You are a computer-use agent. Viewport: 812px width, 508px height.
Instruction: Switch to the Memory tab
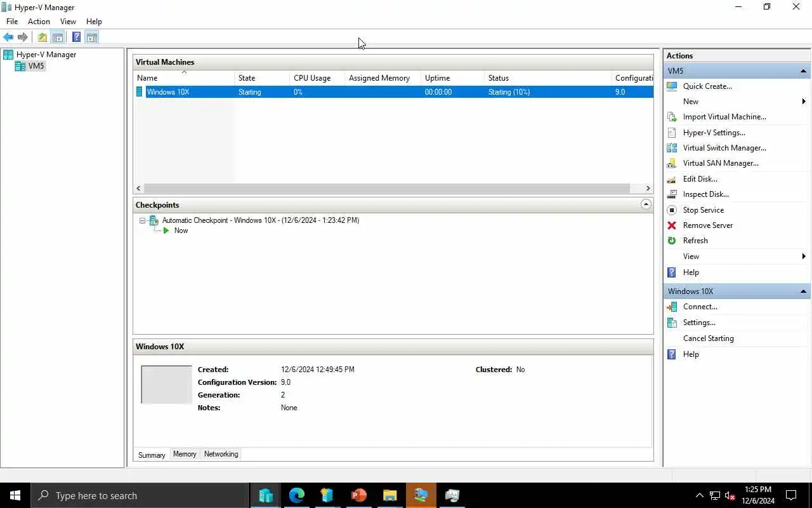185,454
